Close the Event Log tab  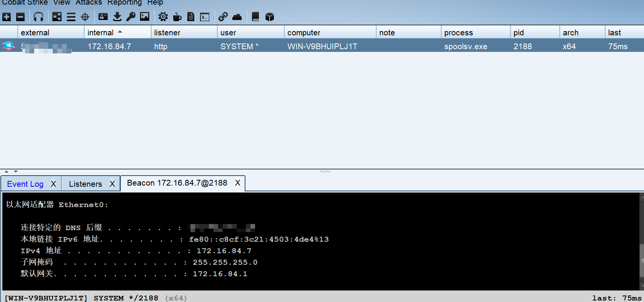coord(53,184)
